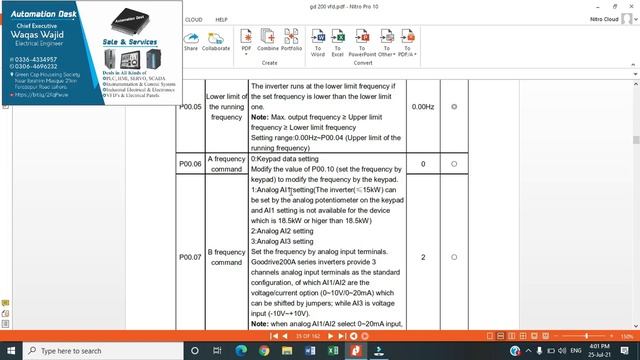Viewport: 640px width, 360px height.
Task: Convert document with To Excel
Action: (338, 42)
